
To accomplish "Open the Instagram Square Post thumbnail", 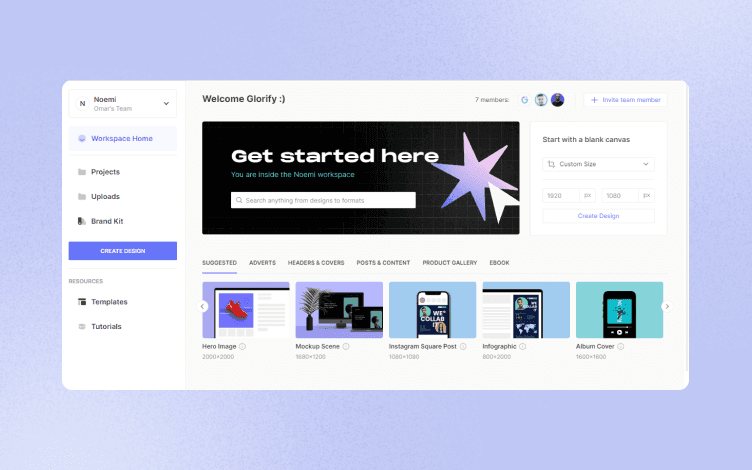I will pos(433,310).
